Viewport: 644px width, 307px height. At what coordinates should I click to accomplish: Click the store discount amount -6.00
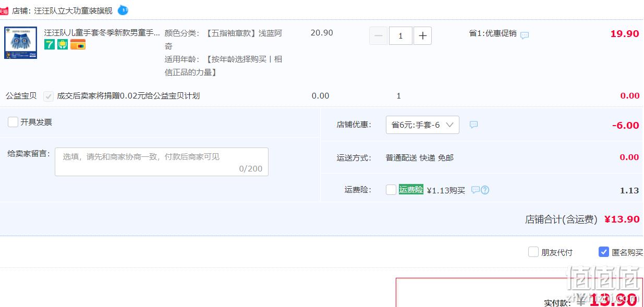pos(625,125)
